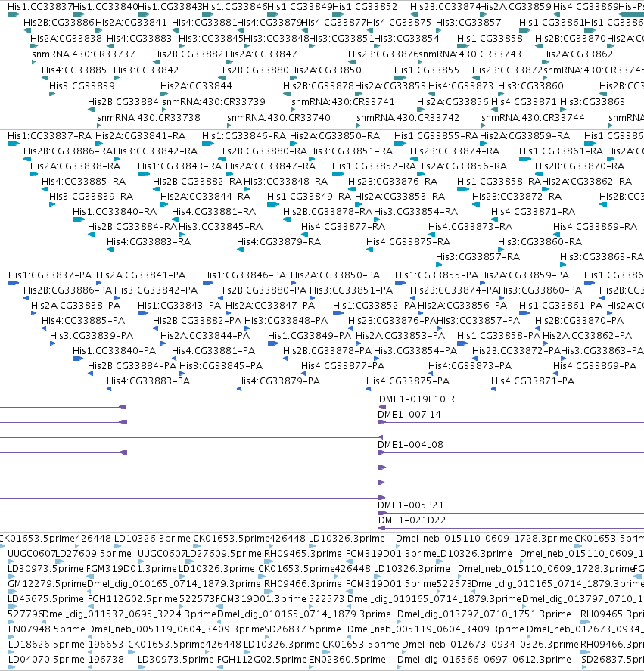Select transcript His3:CG33857-RA
The height and width of the screenshot is (671, 644).
tap(478, 256)
